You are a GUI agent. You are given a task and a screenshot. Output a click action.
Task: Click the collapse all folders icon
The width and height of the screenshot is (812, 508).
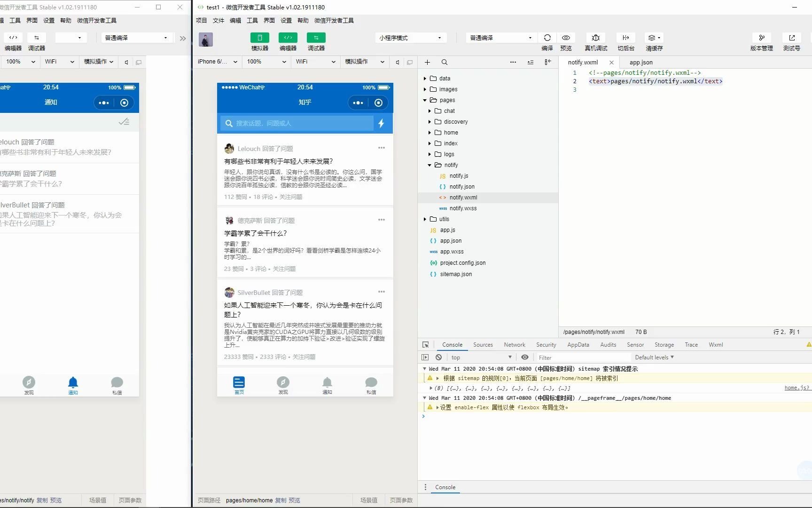(531, 62)
